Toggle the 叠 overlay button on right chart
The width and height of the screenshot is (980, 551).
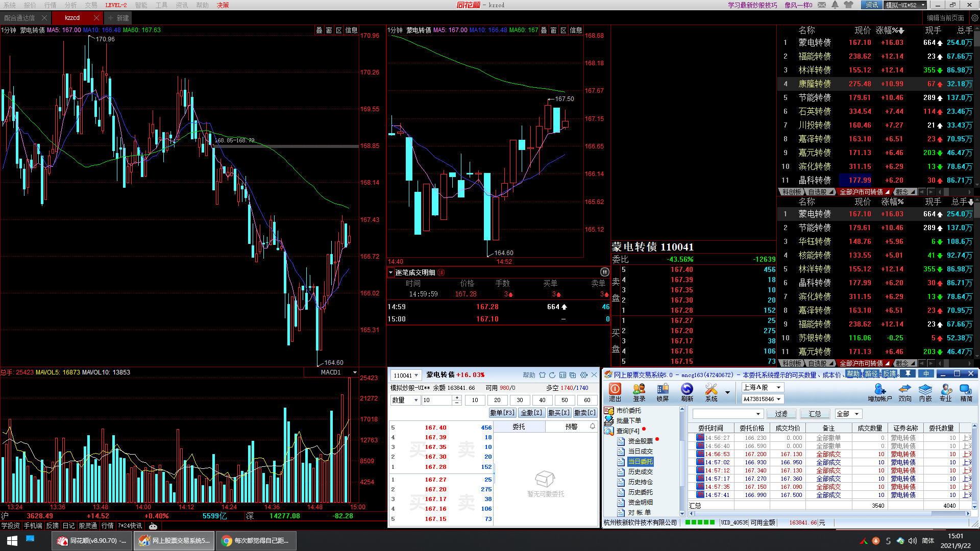click(x=544, y=30)
